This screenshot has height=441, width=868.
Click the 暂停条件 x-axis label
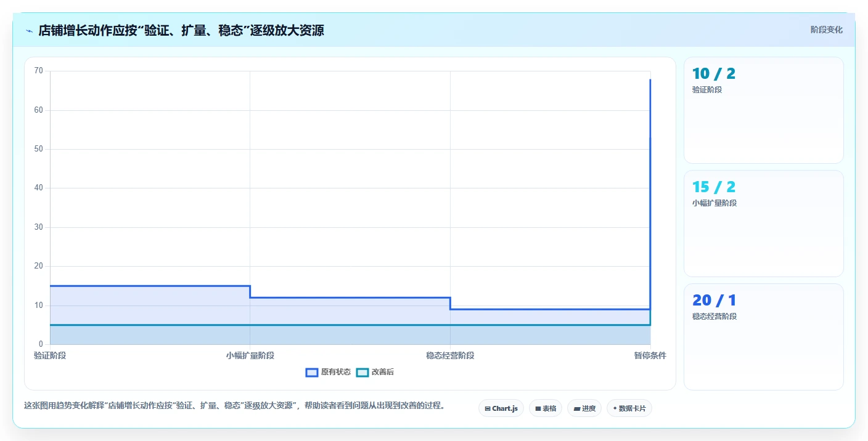click(x=650, y=355)
